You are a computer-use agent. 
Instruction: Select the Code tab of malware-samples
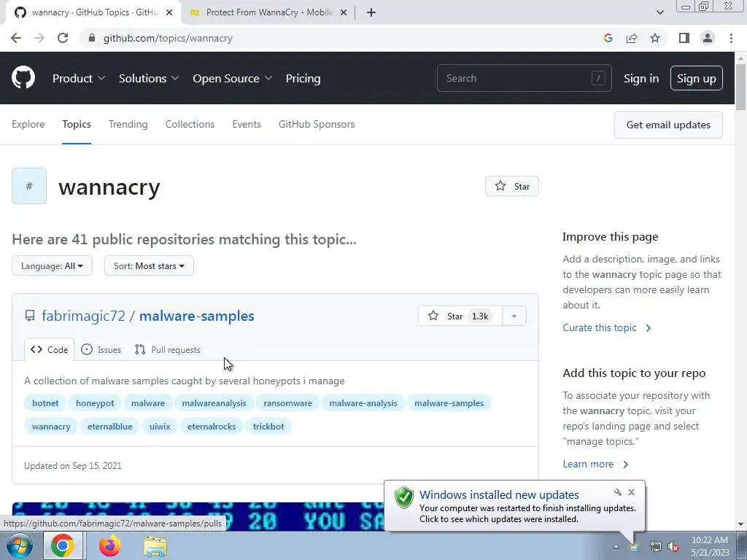coord(50,349)
